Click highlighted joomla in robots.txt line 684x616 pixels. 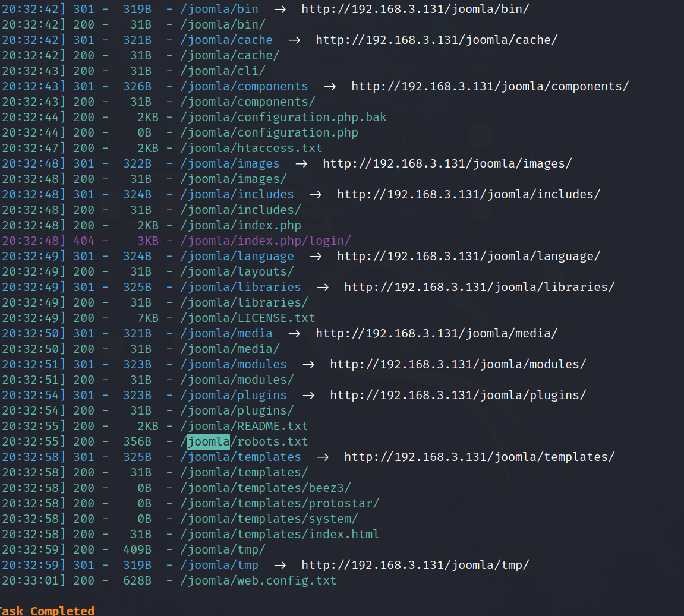[x=209, y=441]
